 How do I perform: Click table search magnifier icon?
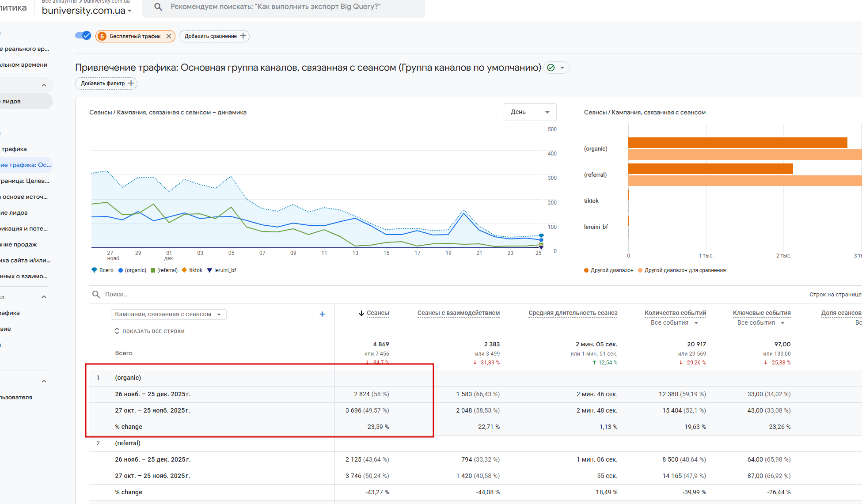[x=96, y=294]
